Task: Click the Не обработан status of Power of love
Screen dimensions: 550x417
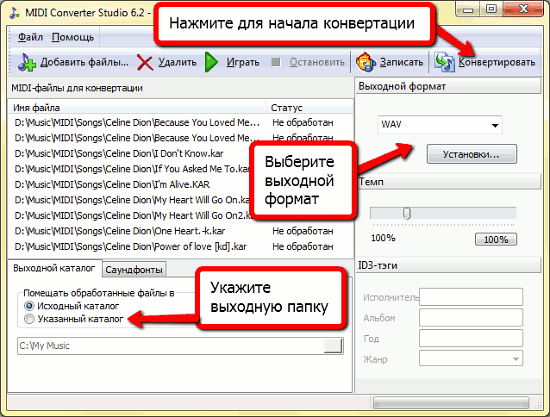Action: 303,246
